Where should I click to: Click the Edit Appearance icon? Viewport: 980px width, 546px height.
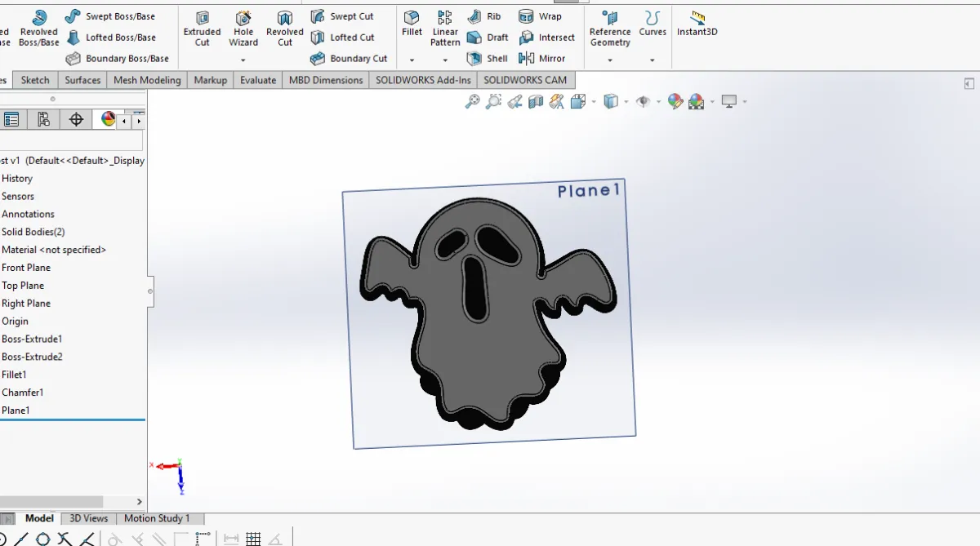coord(675,102)
